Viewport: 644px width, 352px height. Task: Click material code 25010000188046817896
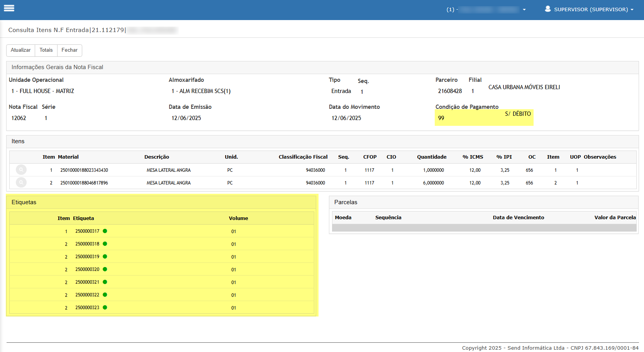tap(84, 183)
